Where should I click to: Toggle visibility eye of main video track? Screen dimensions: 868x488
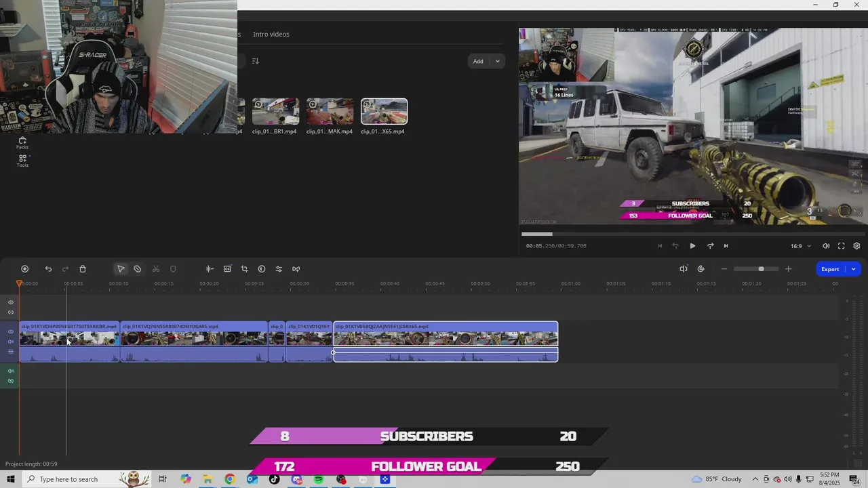(x=11, y=331)
